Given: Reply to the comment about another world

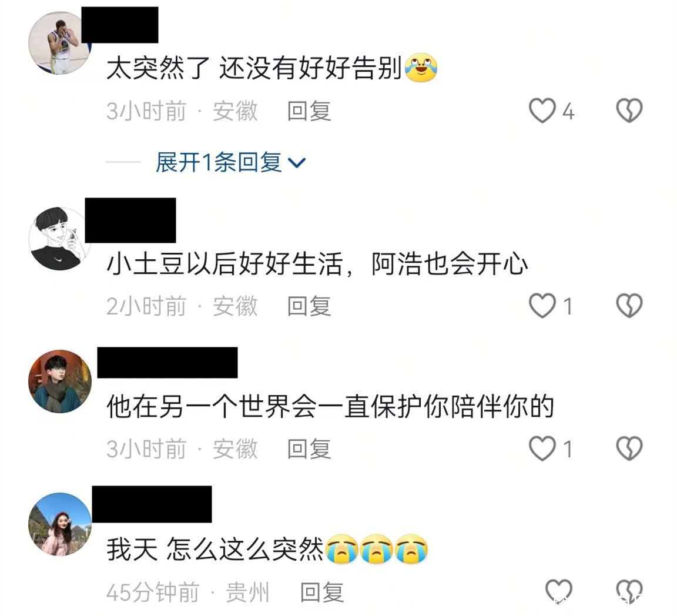Looking at the screenshot, I should (x=309, y=449).
